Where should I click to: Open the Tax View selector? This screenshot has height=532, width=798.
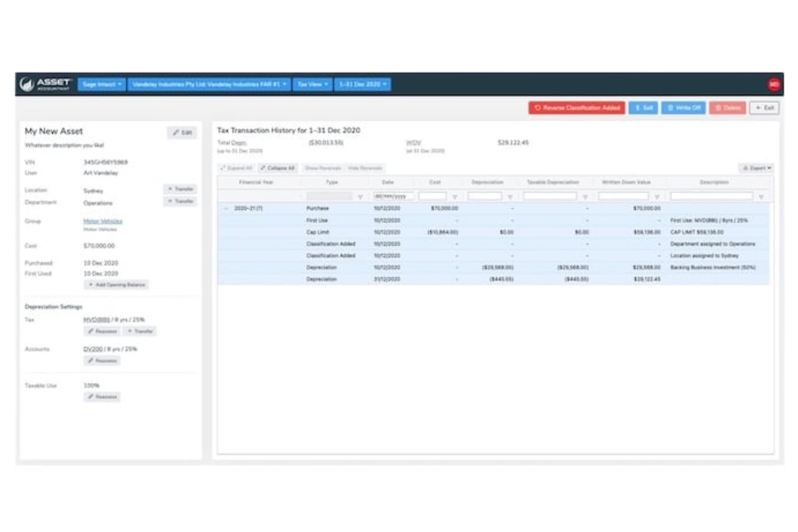[x=312, y=84]
